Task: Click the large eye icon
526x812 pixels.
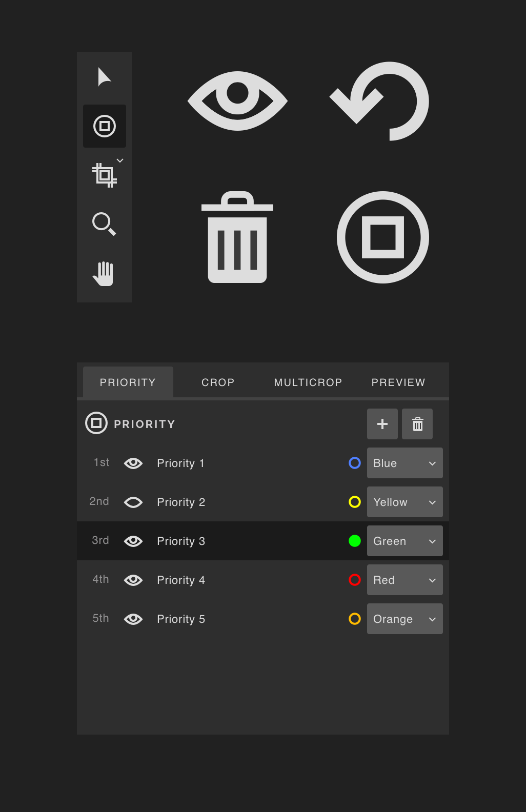Action: click(x=237, y=100)
